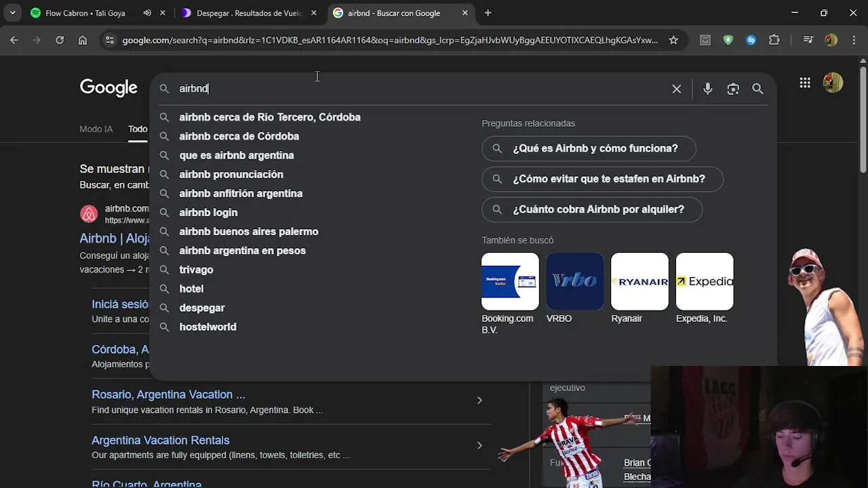Close the airbnd Google search tab
The width and height of the screenshot is (868, 488).
[465, 13]
